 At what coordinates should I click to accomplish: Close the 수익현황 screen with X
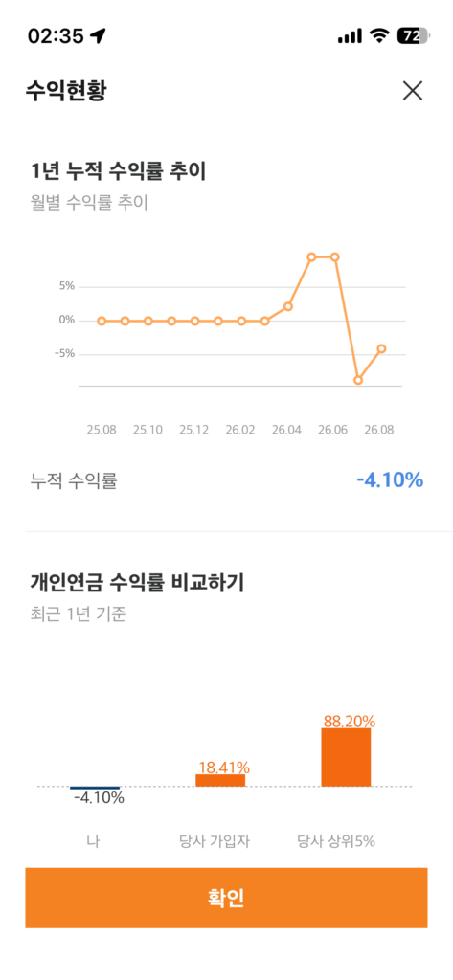[x=413, y=91]
